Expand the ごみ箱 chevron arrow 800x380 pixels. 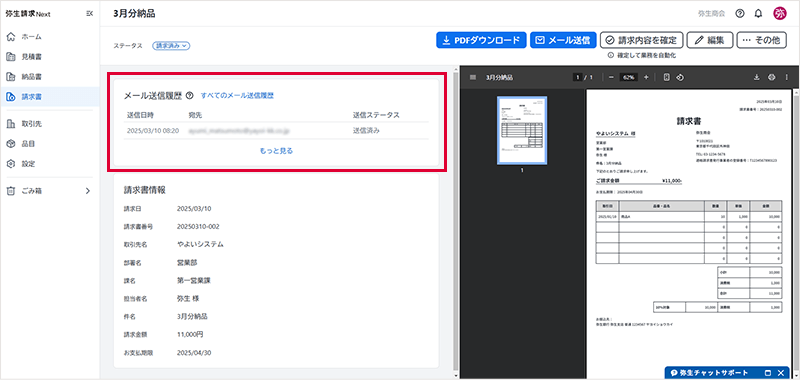click(x=88, y=191)
